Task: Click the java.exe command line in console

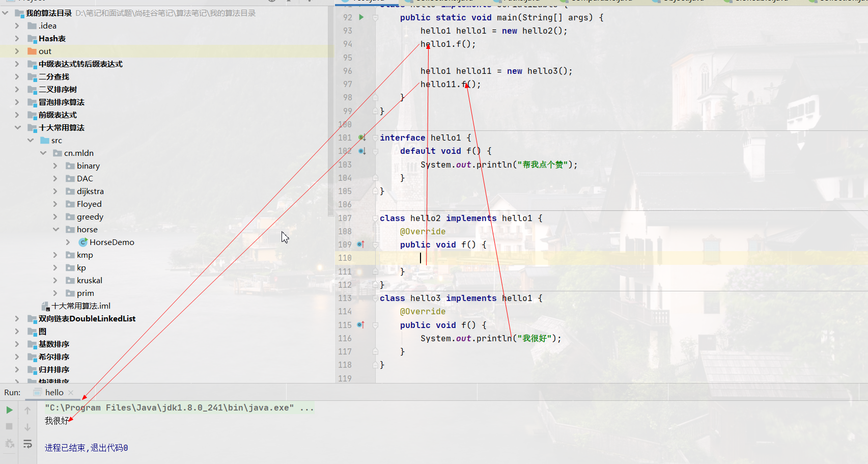Action: [179, 407]
